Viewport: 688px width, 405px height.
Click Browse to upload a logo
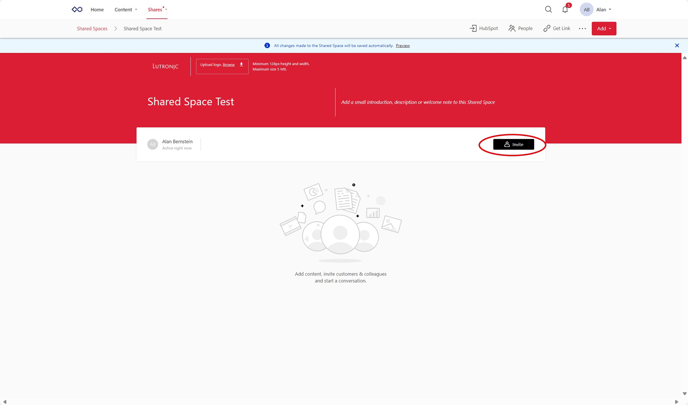click(x=228, y=65)
